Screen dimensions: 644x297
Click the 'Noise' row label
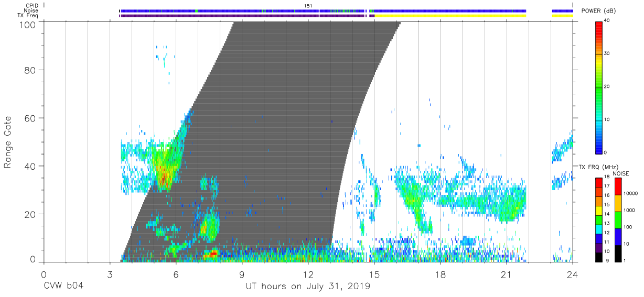click(31, 10)
